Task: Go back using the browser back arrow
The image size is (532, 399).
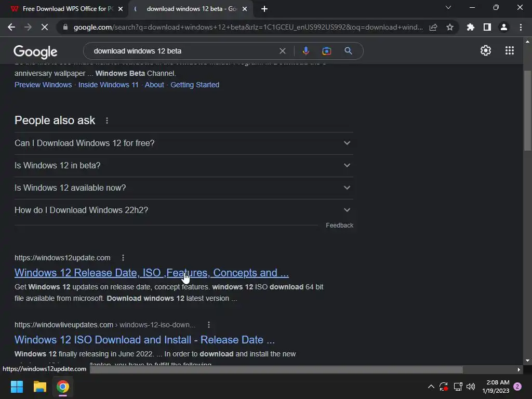Action: [11, 27]
